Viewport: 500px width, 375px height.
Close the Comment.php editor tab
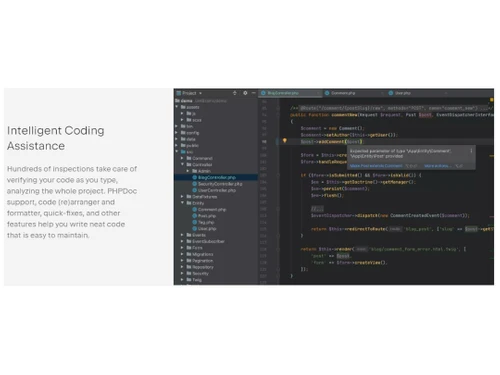[382, 93]
